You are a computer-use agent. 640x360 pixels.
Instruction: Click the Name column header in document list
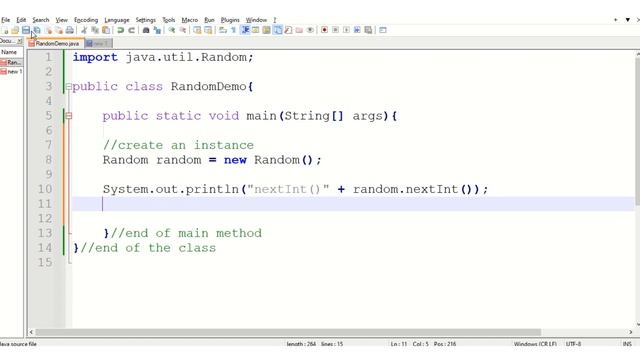(11, 52)
